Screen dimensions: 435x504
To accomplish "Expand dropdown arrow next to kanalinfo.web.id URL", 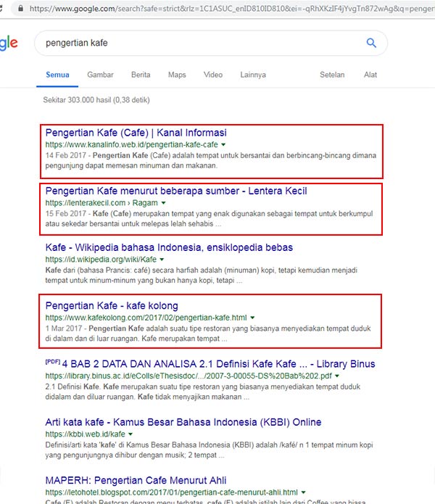I will 223,145.
